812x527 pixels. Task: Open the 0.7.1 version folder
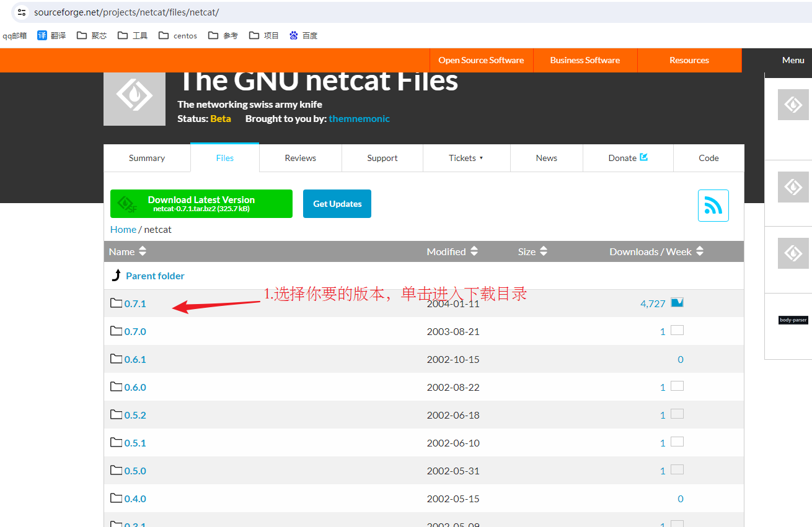pyautogui.click(x=135, y=303)
